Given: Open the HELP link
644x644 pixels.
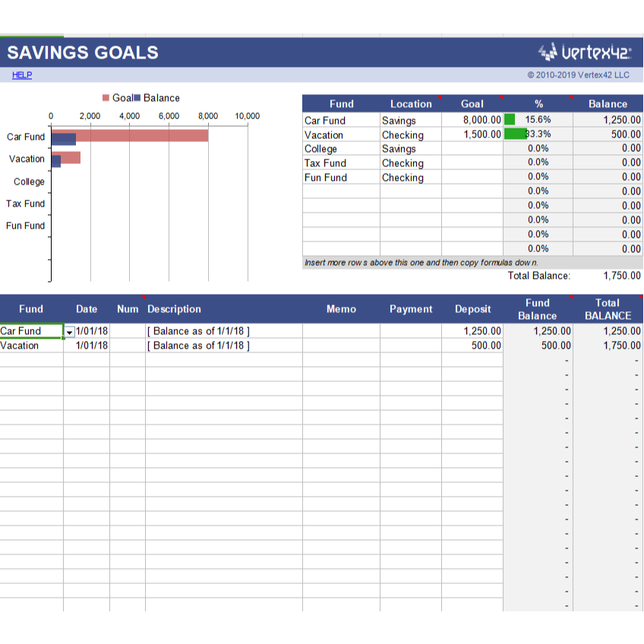Looking at the screenshot, I should click(x=21, y=75).
